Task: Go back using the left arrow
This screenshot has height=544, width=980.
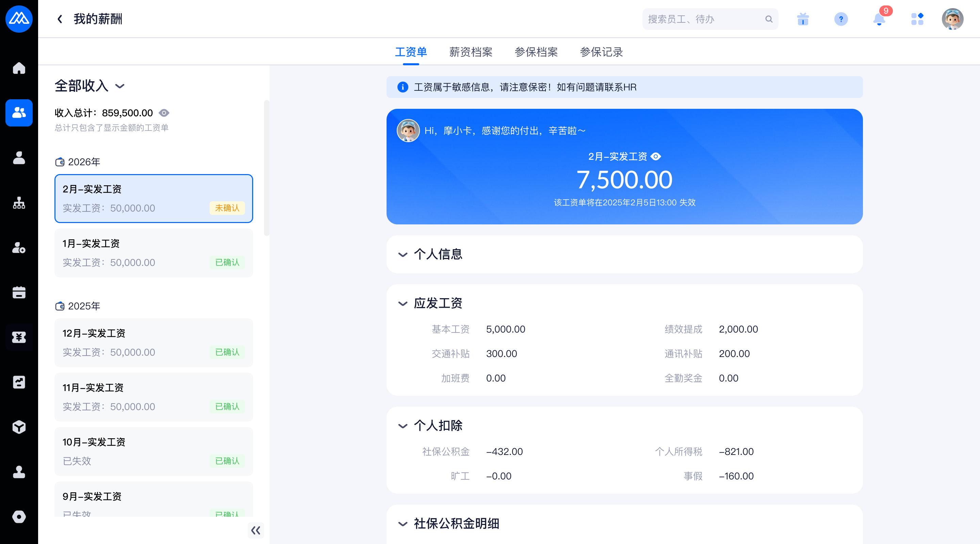Action: pos(60,19)
